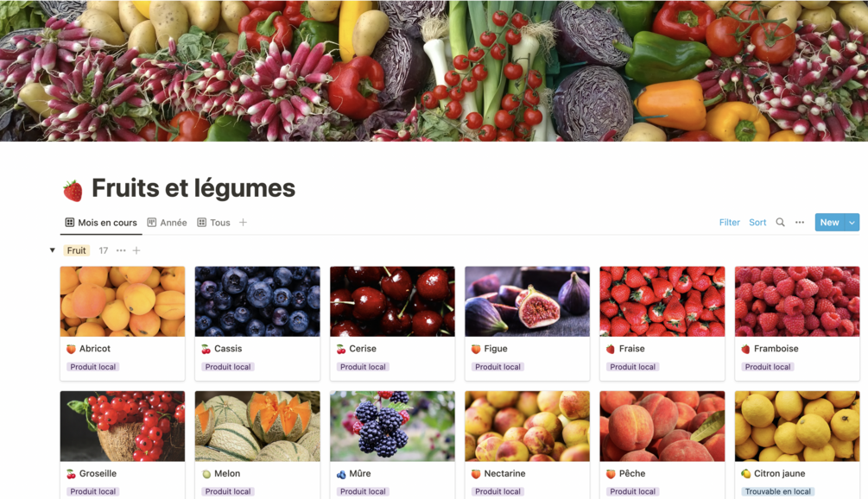Viewport: 868px width, 499px height.
Task: Click the Fruit group label tag
Action: coord(76,250)
